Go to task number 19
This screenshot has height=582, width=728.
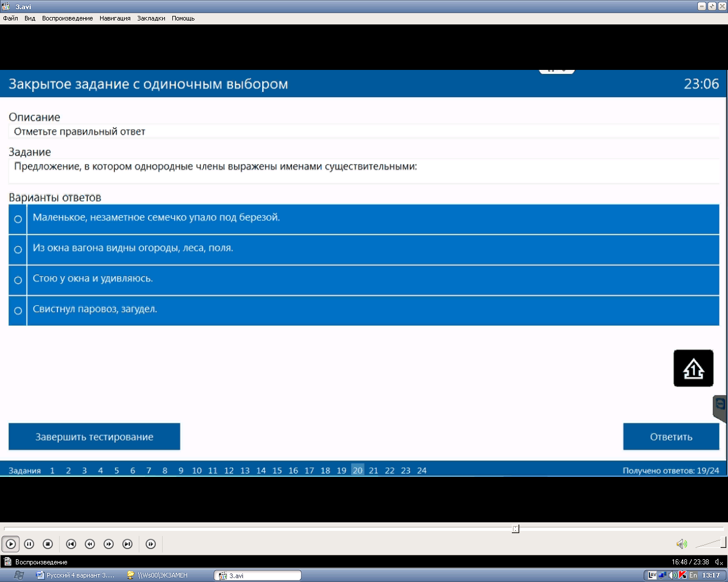pos(341,471)
